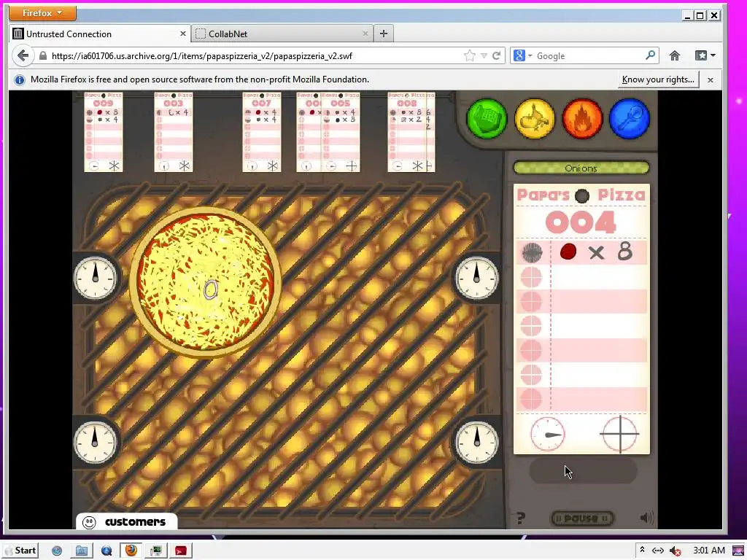Check the oven timer beside the baking pizza

pyautogui.click(x=96, y=278)
